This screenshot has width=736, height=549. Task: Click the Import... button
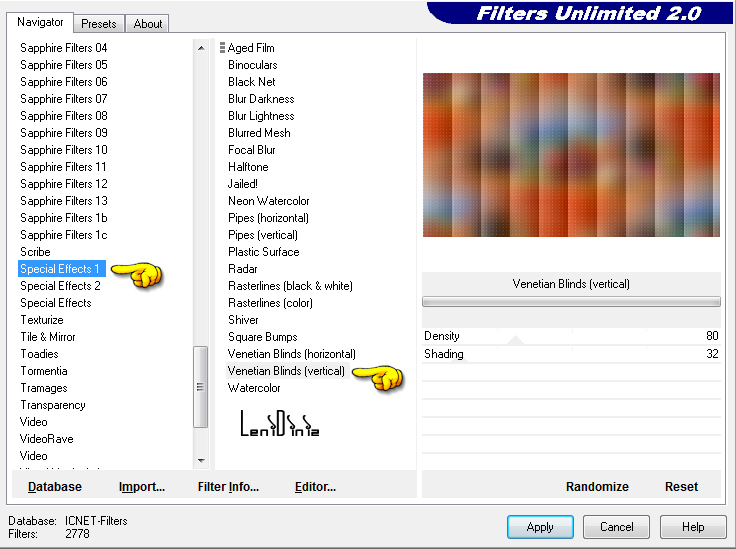pyautogui.click(x=141, y=487)
